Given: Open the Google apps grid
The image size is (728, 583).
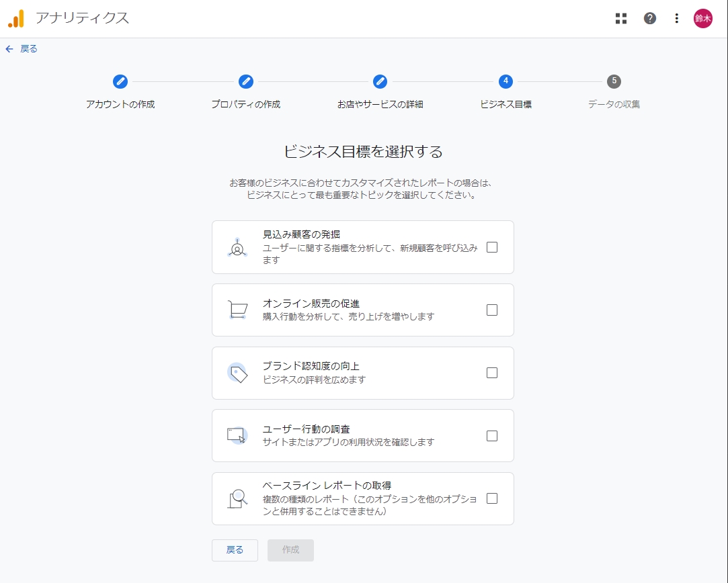Looking at the screenshot, I should [621, 19].
